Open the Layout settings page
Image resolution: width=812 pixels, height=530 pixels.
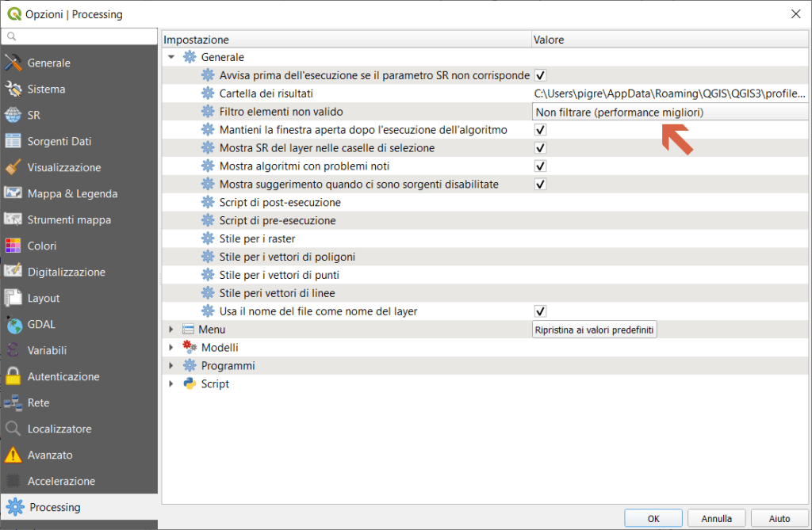44,299
